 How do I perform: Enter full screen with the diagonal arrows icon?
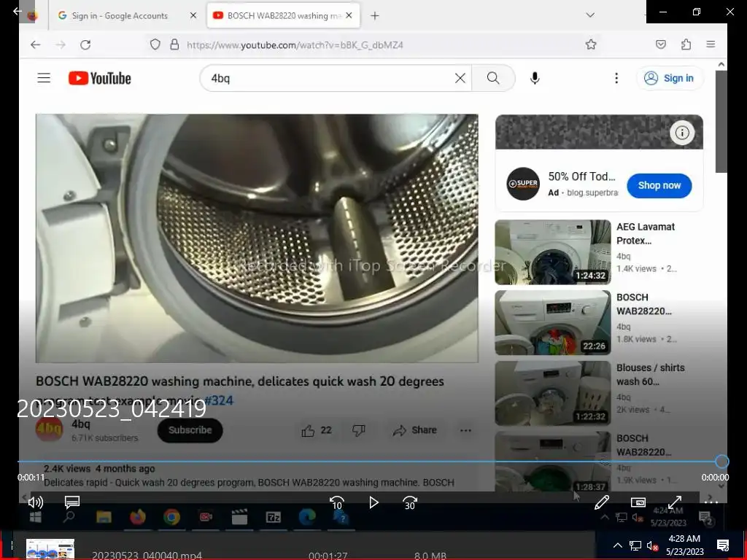[675, 502]
